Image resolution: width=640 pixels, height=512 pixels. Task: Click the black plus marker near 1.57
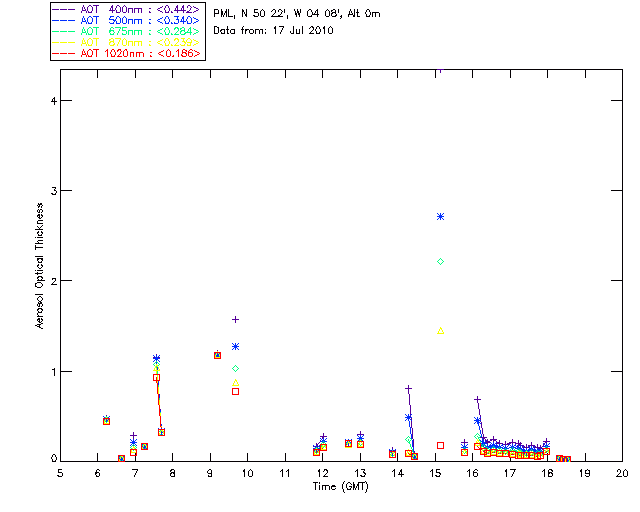235,319
